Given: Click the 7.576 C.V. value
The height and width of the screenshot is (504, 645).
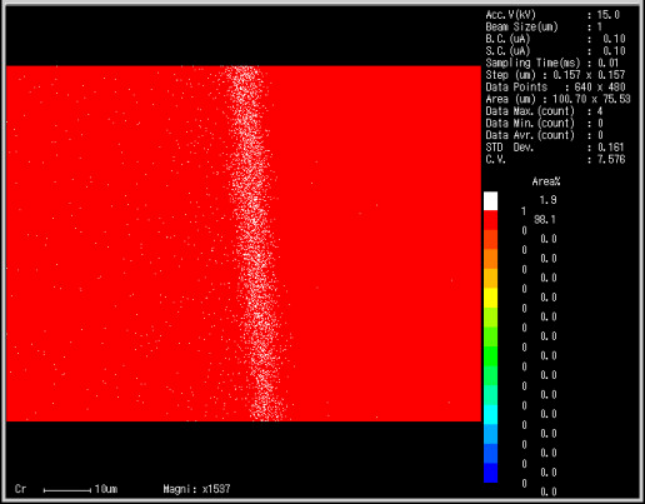Looking at the screenshot, I should (612, 159).
